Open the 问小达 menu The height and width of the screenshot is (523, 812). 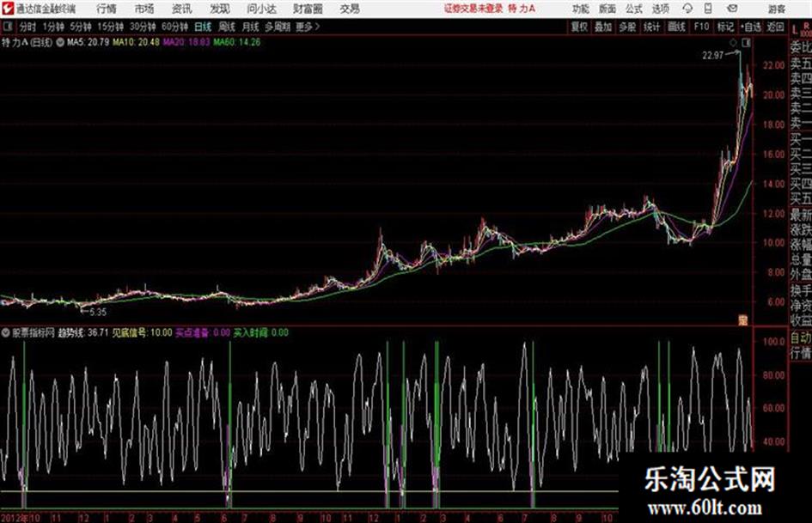click(x=261, y=9)
